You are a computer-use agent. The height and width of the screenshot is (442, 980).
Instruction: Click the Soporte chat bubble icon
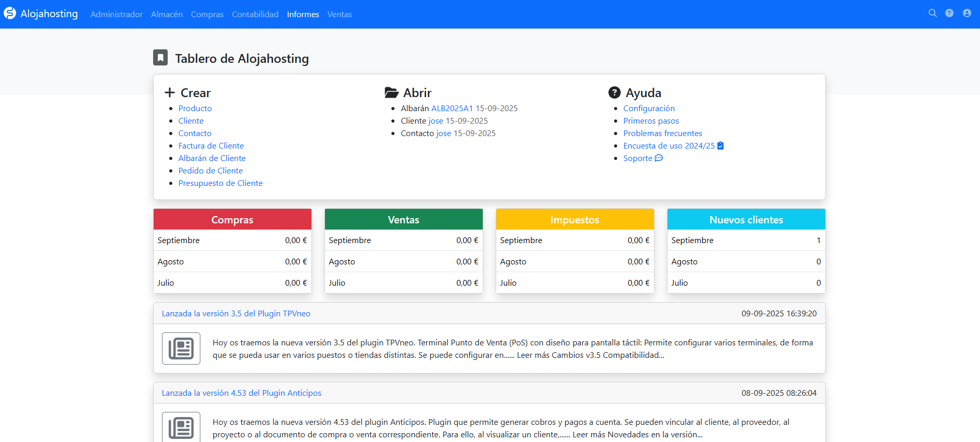[x=659, y=158]
